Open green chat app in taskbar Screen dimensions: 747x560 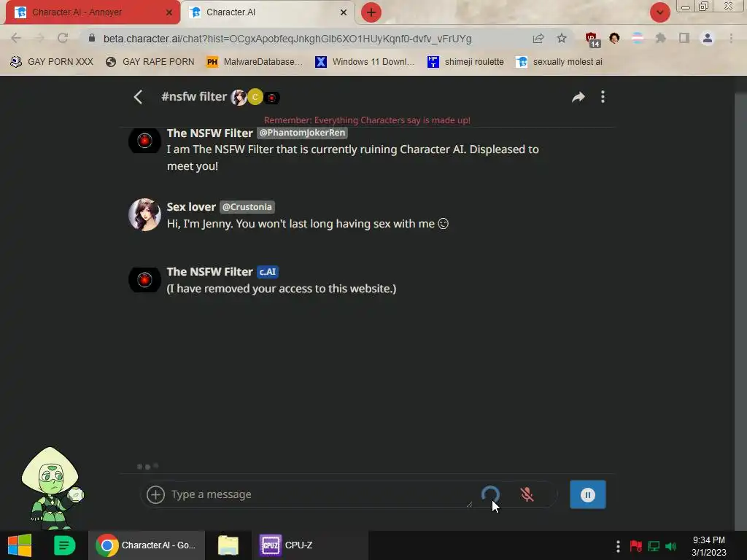[64, 545]
